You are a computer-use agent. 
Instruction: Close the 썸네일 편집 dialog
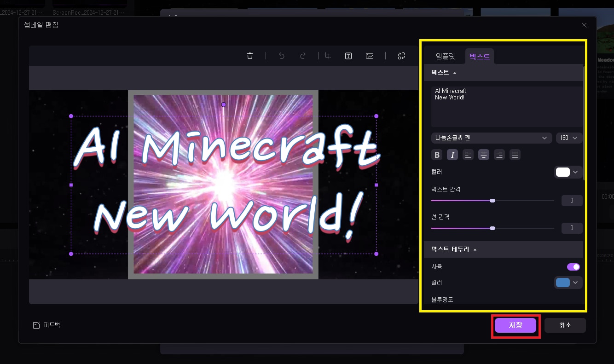(584, 25)
